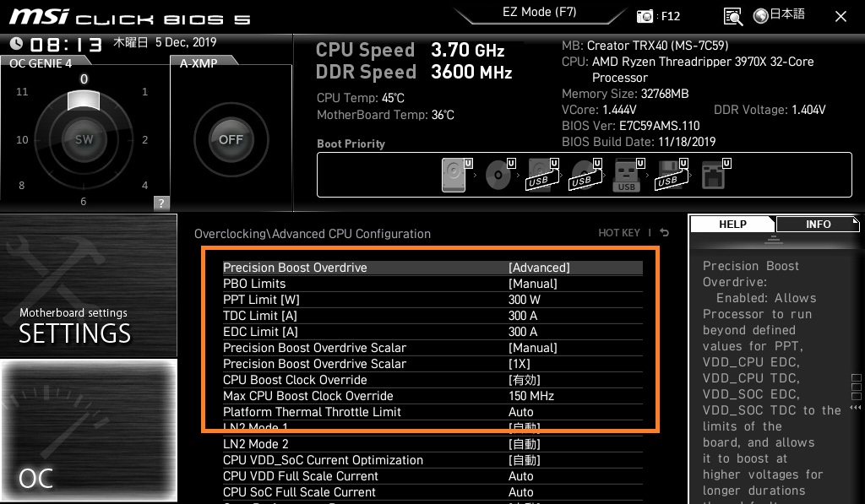Click position 2 on OC Genie dial
Screen dimensions: 865x504
click(144, 140)
